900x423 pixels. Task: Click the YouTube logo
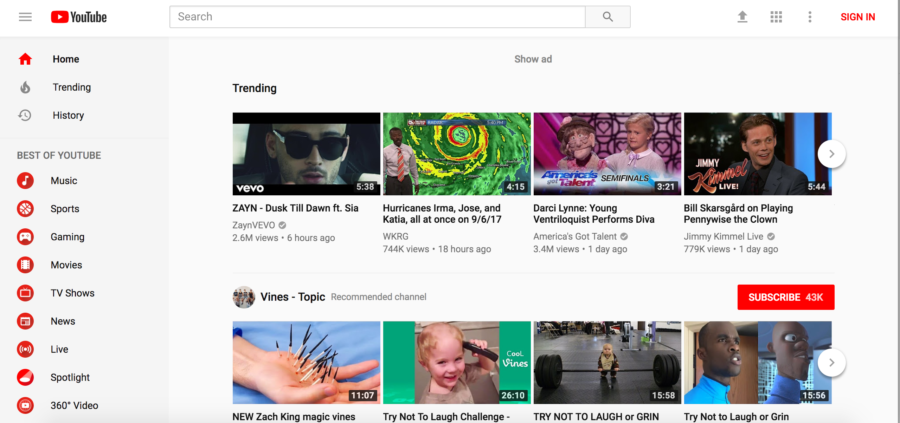(x=79, y=17)
